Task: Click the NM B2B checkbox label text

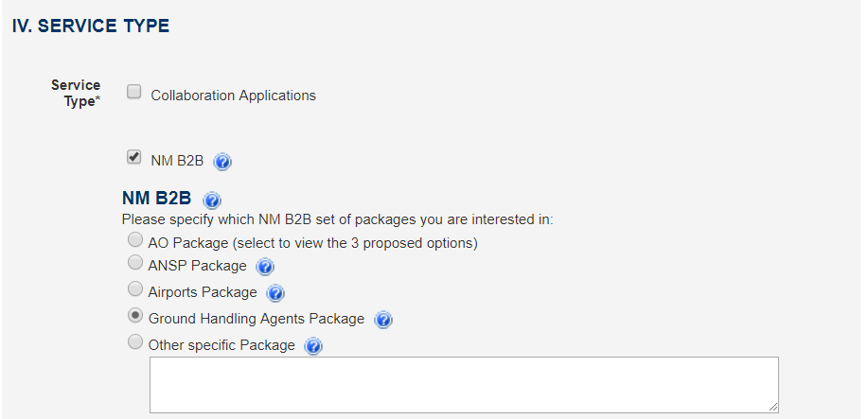Action: click(177, 161)
